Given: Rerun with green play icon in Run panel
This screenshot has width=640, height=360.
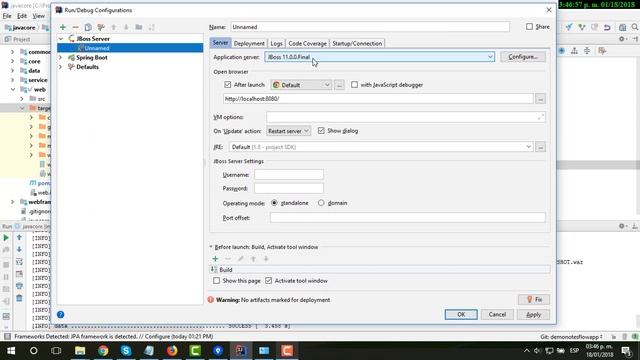Looking at the screenshot, I should tap(6, 238).
